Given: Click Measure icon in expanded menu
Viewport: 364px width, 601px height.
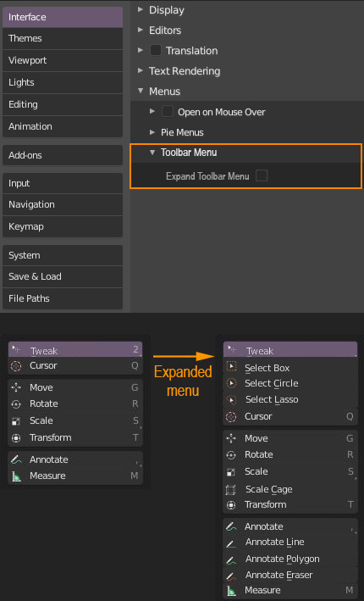Looking at the screenshot, I should pos(231,591).
